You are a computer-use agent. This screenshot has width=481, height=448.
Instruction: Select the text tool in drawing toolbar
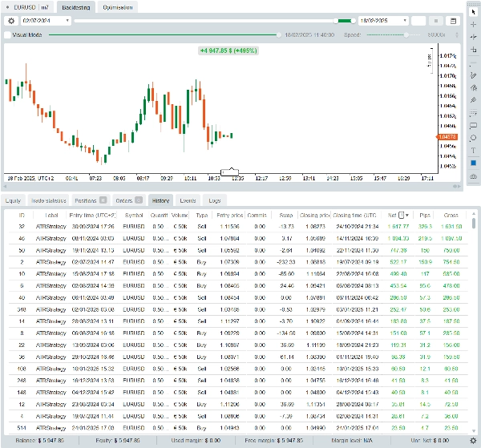473,150
